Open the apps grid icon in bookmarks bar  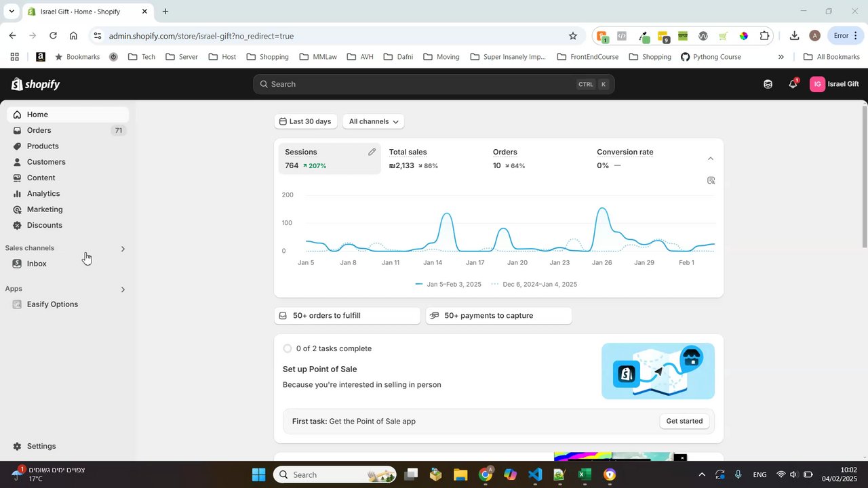[14, 57]
